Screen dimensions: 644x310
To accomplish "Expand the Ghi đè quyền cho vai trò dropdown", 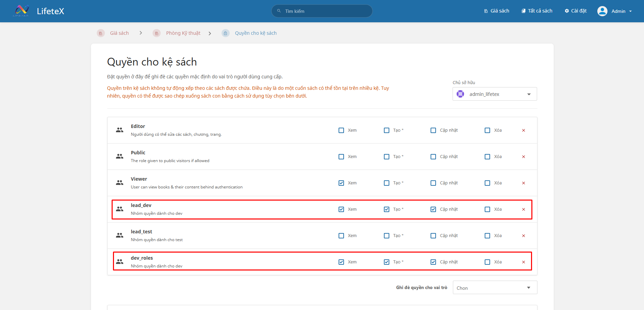I will point(495,288).
